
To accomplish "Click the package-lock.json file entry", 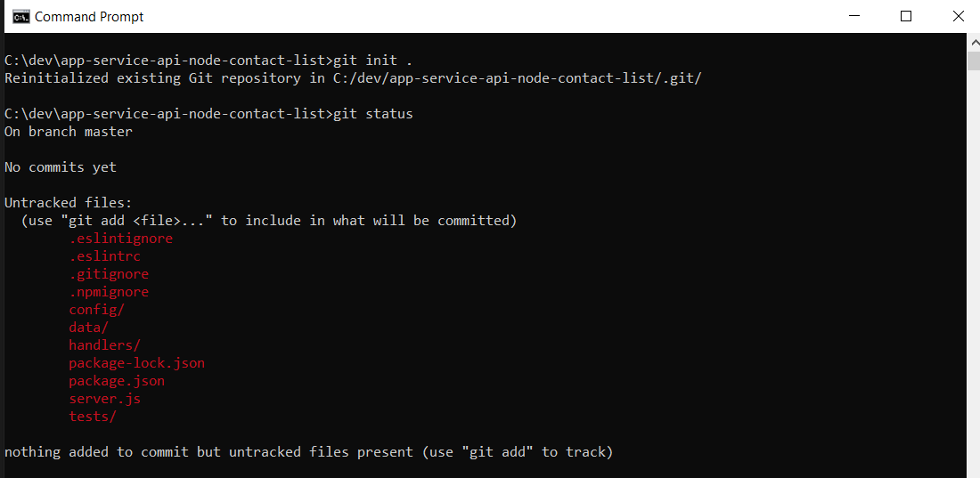I will coord(137,362).
